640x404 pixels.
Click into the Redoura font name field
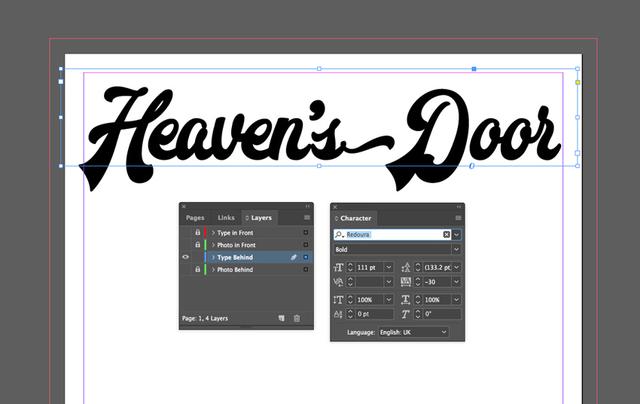(x=393, y=235)
